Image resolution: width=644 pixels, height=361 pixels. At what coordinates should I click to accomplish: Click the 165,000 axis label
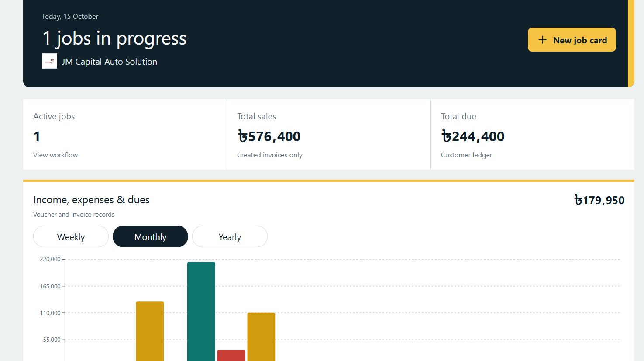pos(50,286)
